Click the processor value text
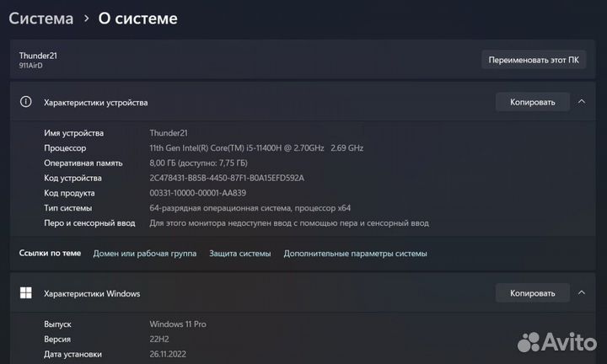This screenshot has width=607, height=364. (x=256, y=147)
